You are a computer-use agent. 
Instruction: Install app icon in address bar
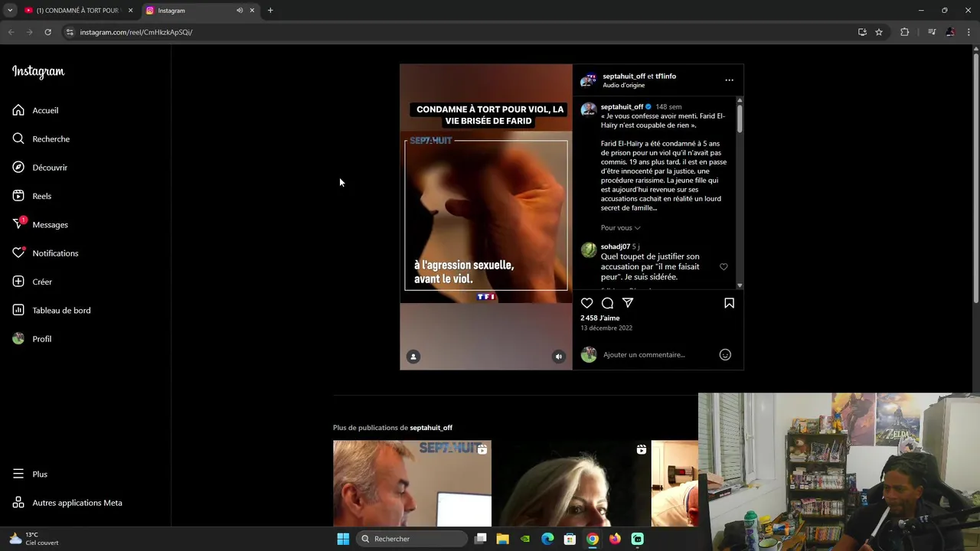862,32
